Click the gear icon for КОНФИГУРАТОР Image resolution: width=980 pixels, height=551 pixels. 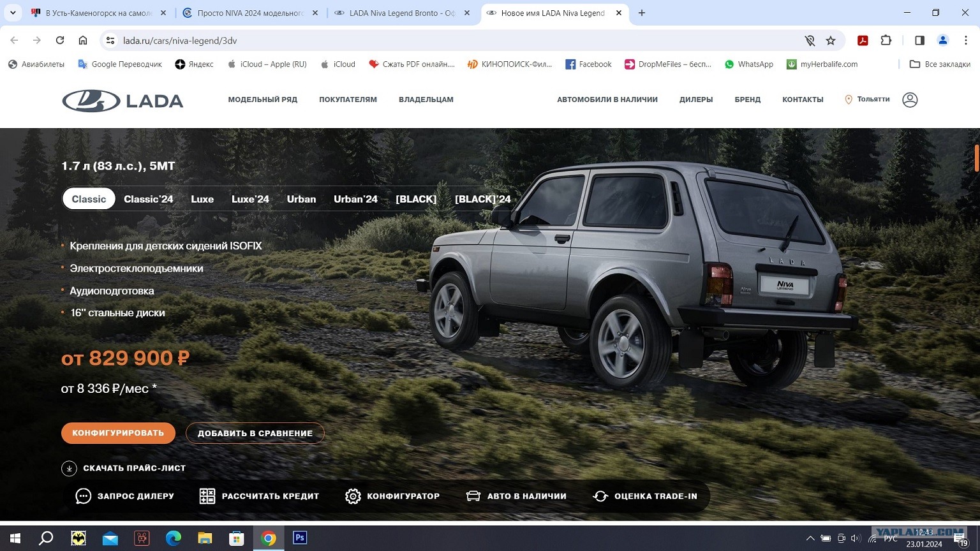tap(353, 496)
